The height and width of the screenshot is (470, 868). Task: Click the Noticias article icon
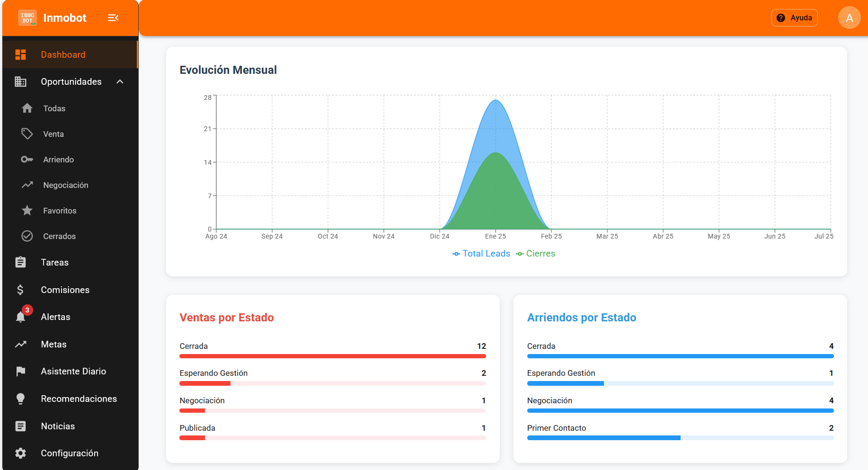20,426
